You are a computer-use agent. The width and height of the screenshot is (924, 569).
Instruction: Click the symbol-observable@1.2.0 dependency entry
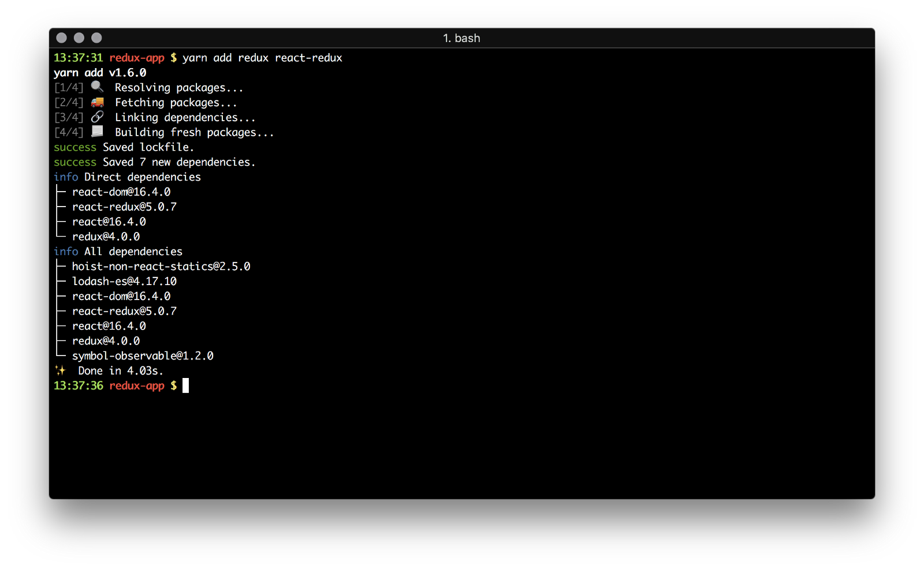pyautogui.click(x=143, y=355)
